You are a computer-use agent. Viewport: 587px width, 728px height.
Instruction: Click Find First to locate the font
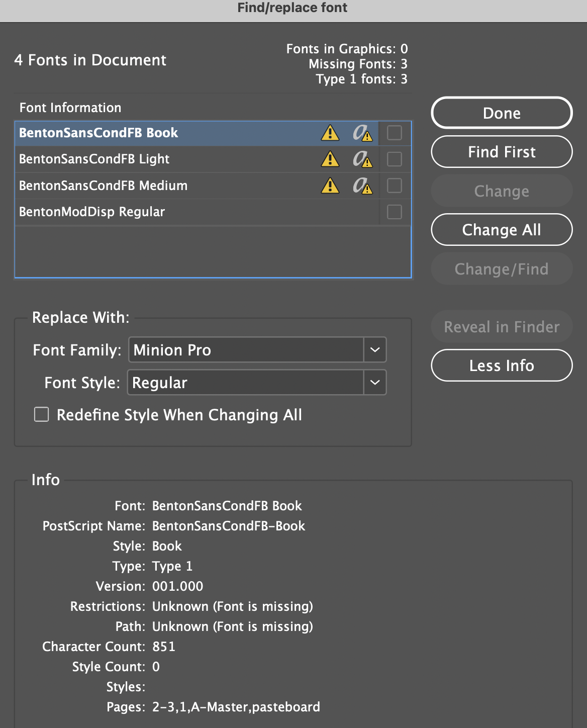pyautogui.click(x=501, y=151)
